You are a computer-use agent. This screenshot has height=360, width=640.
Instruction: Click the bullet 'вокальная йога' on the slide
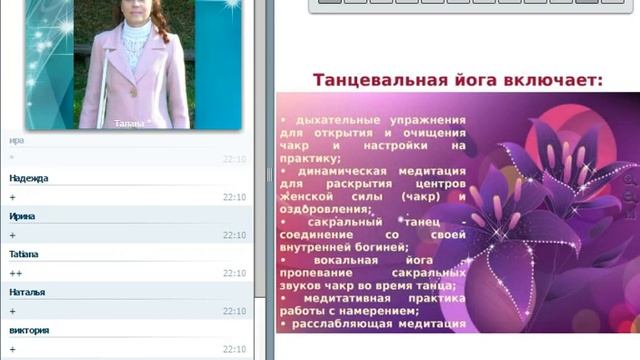(373, 273)
